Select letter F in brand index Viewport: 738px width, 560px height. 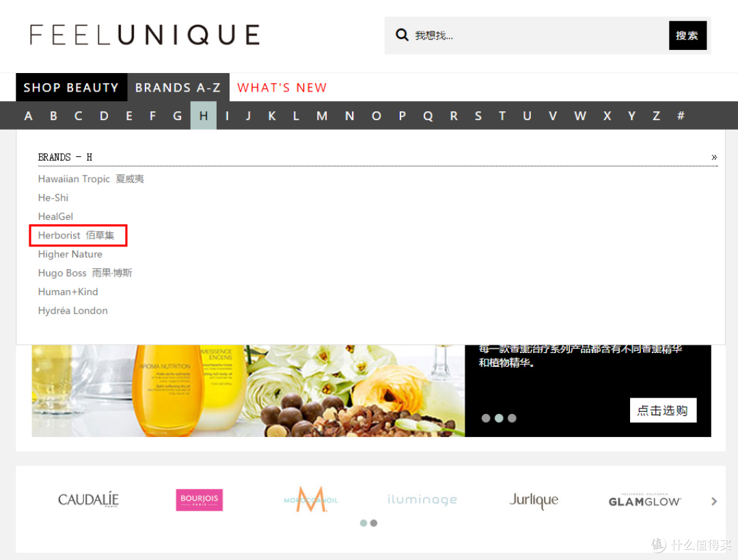(152, 115)
